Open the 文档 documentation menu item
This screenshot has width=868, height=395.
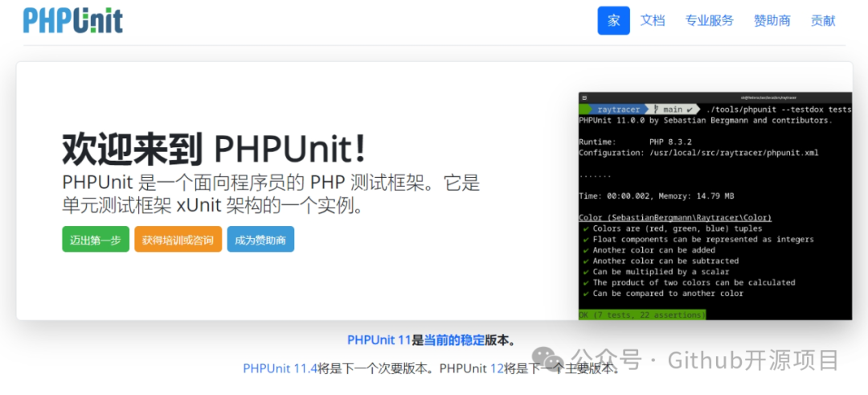click(652, 20)
